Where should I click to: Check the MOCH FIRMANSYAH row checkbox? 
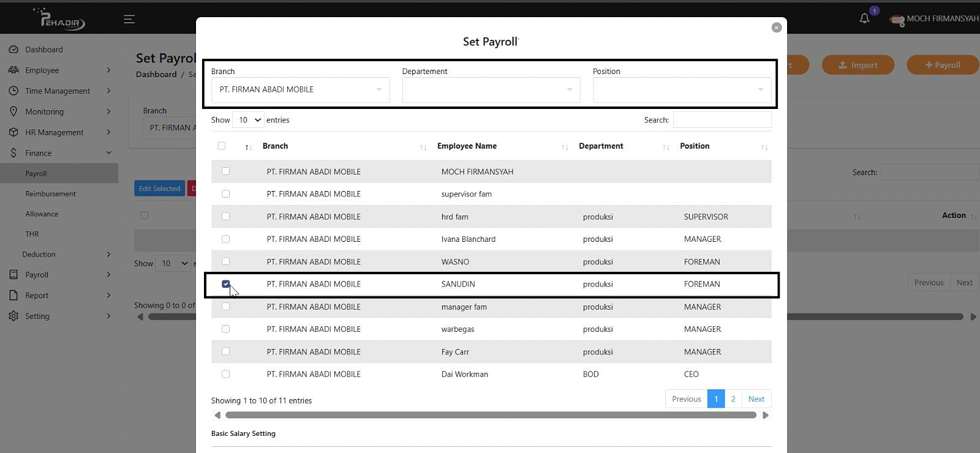tap(226, 171)
